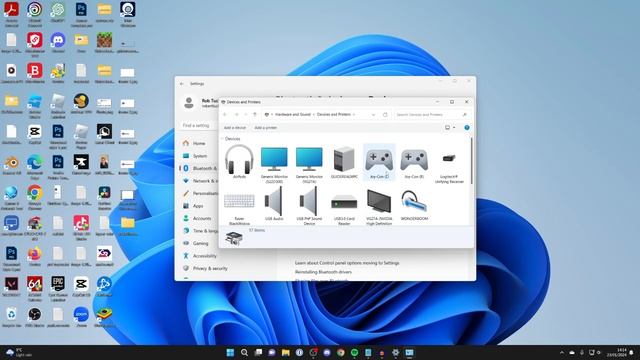Select the Joy-Con (L) controller
640x360 pixels.
(x=379, y=162)
